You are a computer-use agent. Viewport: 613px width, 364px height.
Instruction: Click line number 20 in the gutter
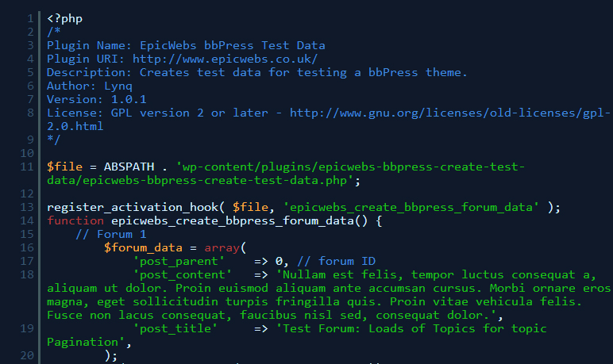(27, 355)
